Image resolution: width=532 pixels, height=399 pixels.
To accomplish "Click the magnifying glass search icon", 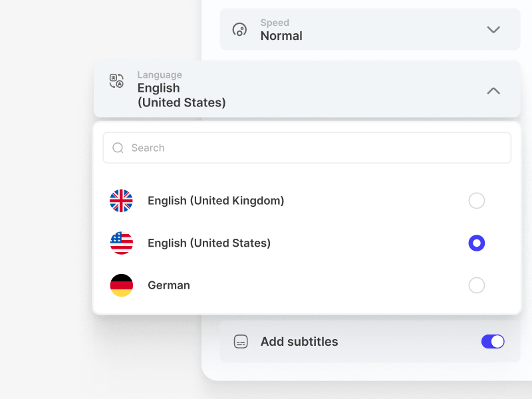I will coord(118,148).
